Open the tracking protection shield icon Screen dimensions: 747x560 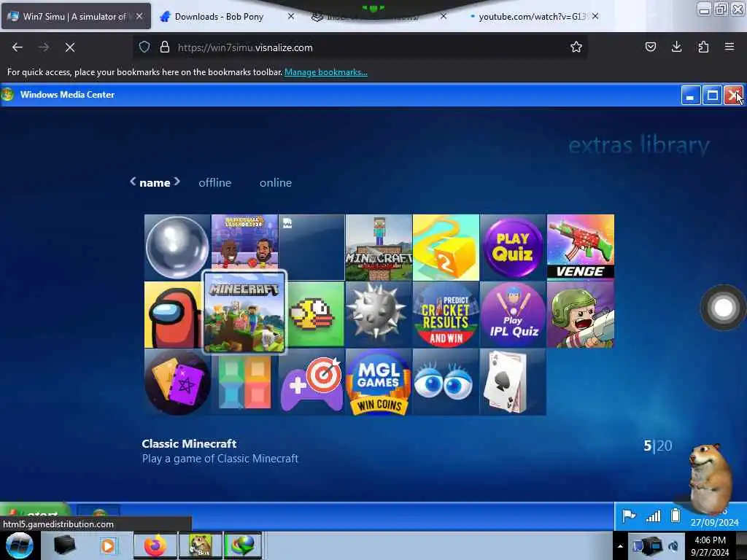(144, 47)
